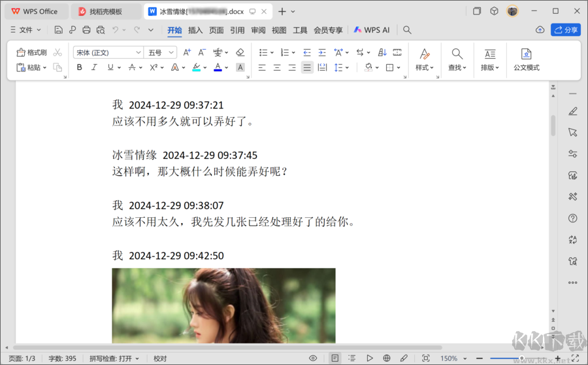Viewport: 588px width, 365px height.
Task: Toggle bold formatting
Action: tap(80, 67)
